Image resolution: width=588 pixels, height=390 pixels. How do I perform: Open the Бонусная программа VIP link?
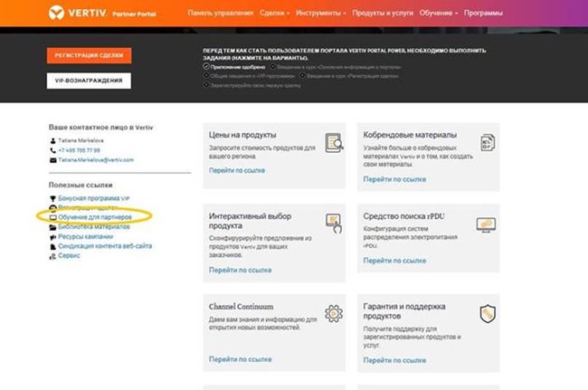coord(94,198)
